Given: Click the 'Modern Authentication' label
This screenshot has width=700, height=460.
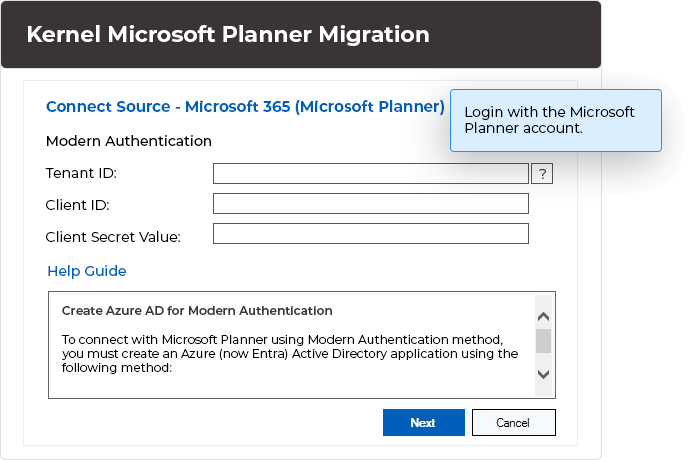Looking at the screenshot, I should click(x=129, y=141).
